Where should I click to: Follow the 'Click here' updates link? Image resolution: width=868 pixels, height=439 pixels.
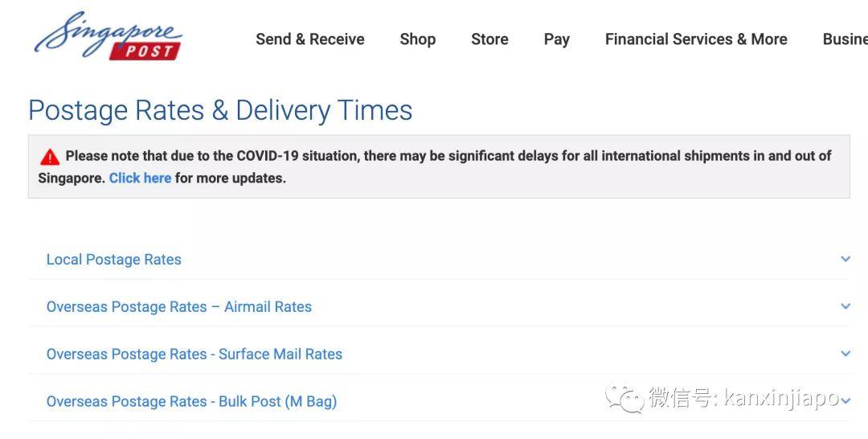point(140,178)
